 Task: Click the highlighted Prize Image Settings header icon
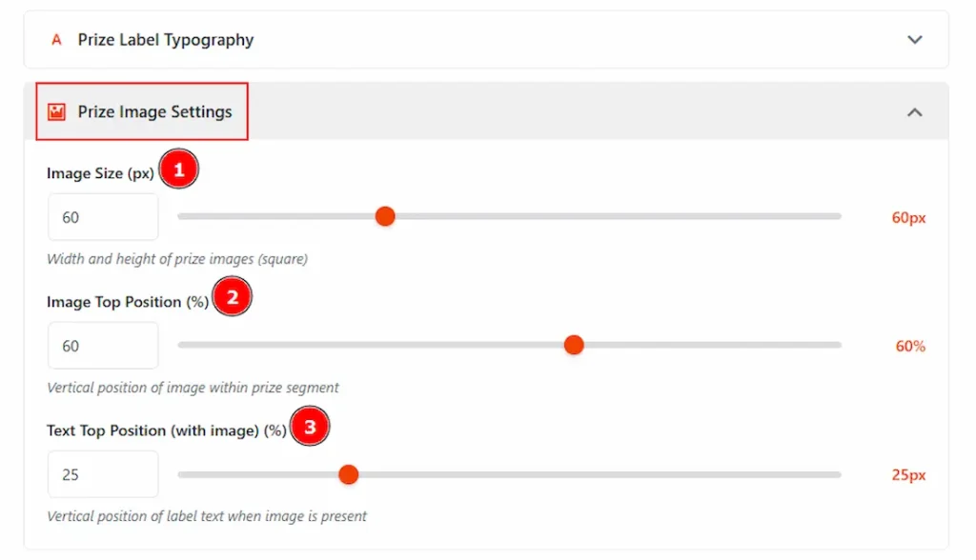[x=54, y=111]
